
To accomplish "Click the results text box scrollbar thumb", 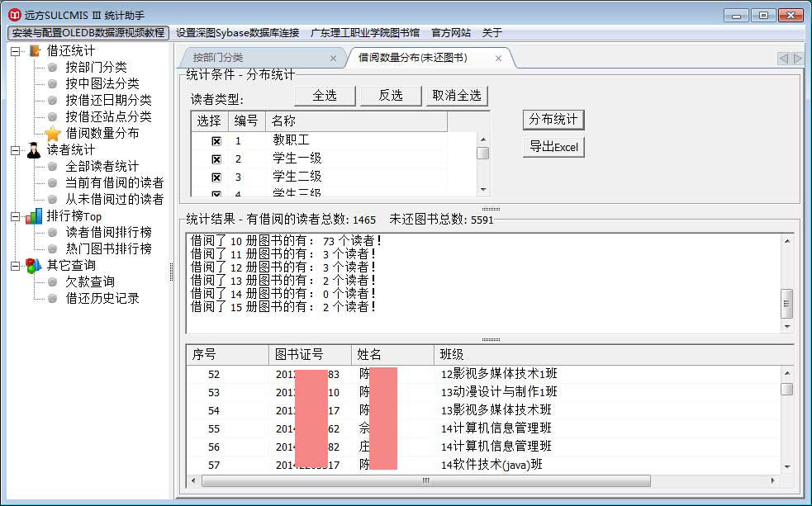I will 786,304.
